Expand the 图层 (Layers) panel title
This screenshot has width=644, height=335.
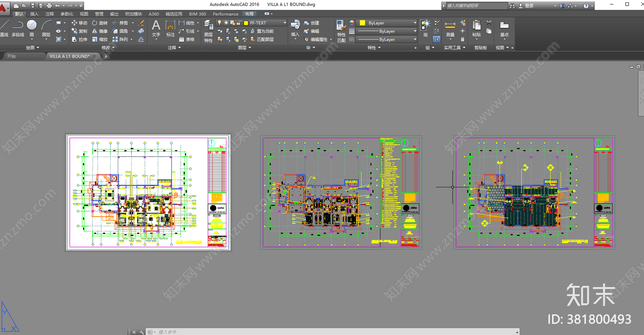[x=244, y=48]
